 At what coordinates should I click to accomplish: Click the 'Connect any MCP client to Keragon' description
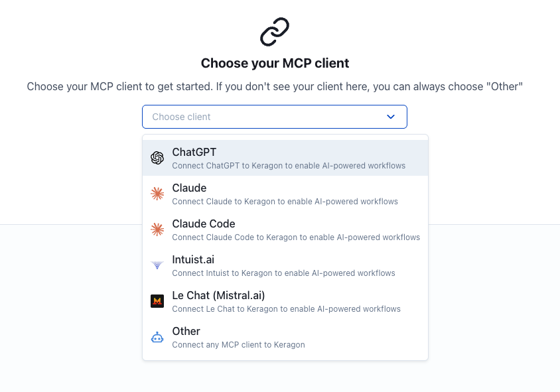coord(238,345)
